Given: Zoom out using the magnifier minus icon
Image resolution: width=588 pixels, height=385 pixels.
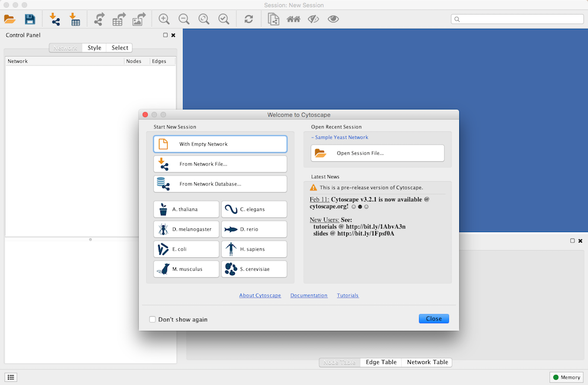Looking at the screenshot, I should (184, 19).
